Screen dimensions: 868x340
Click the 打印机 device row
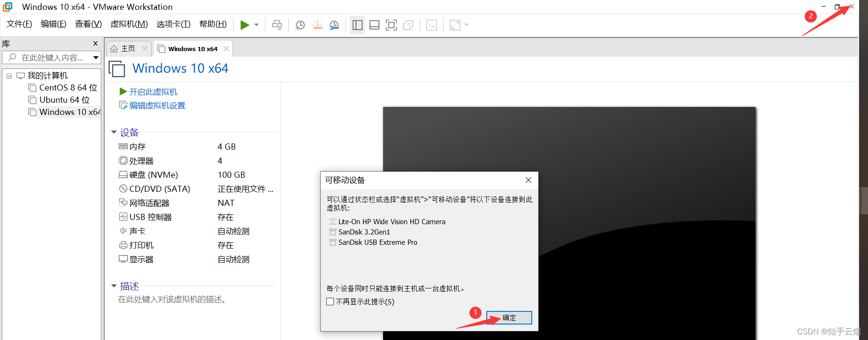[196, 245]
